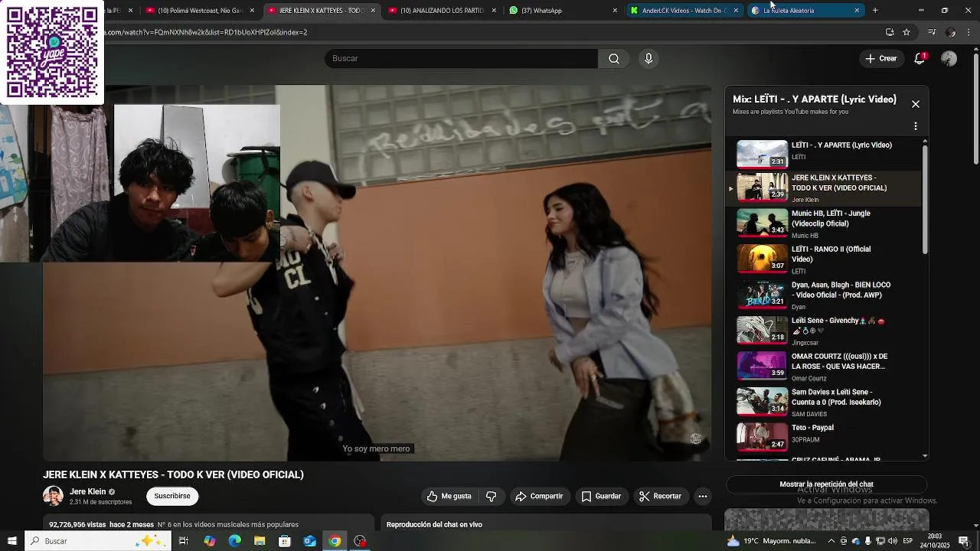The height and width of the screenshot is (551, 980).
Task: Click the Windows taskbar search box
Action: pos(100,541)
